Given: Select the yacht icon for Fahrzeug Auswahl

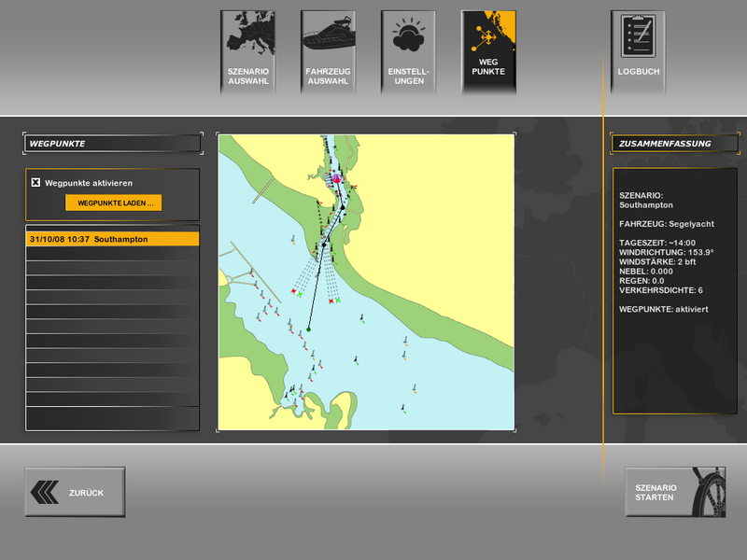Looking at the screenshot, I should coord(328,35).
